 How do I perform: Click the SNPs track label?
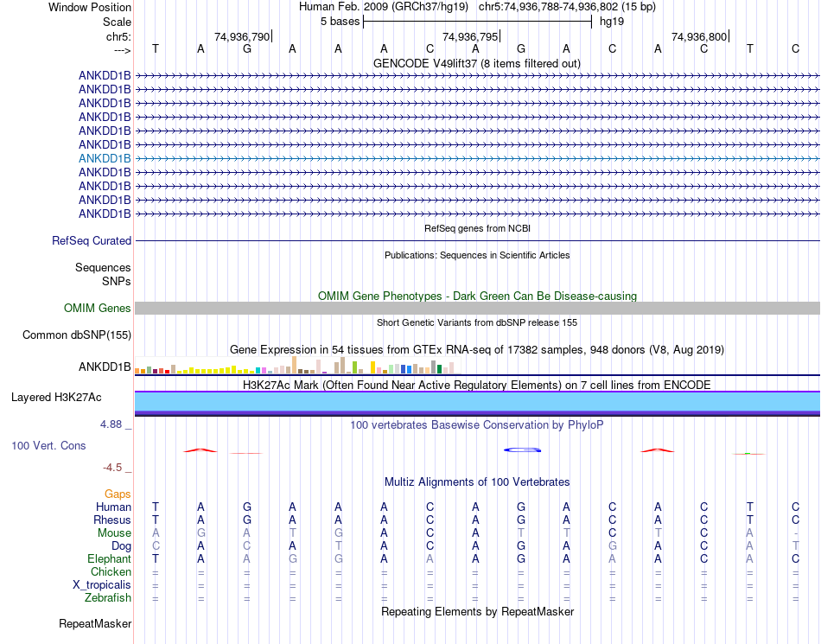click(x=117, y=281)
